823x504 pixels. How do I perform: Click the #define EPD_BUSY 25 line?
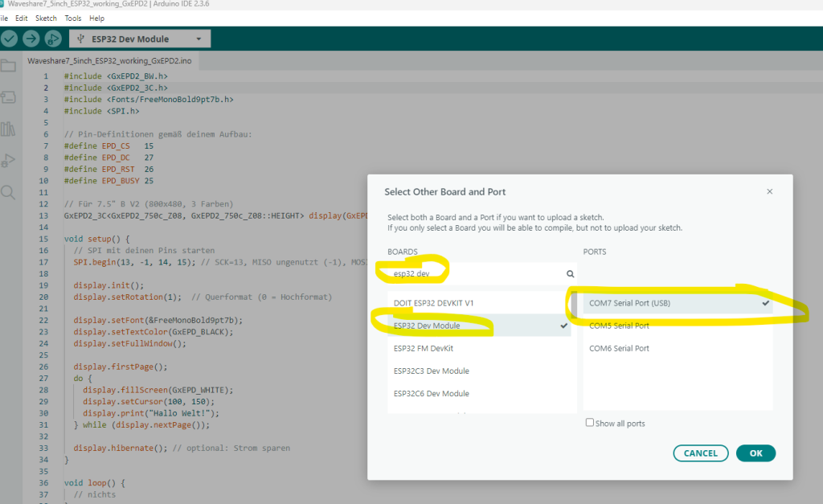pos(109,181)
